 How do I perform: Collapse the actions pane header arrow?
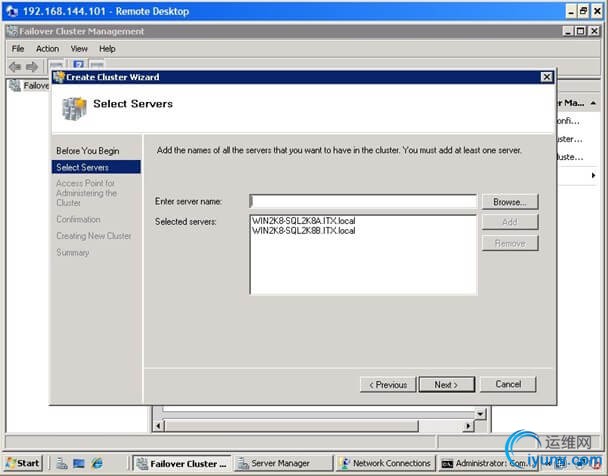593,103
